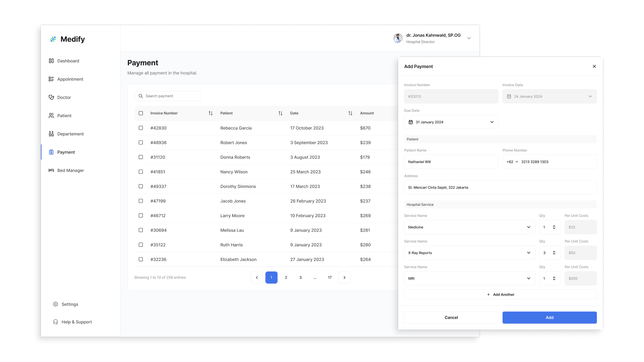This screenshot has width=644, height=362.
Task: Toggle the select-all header checkbox
Action: (141, 113)
